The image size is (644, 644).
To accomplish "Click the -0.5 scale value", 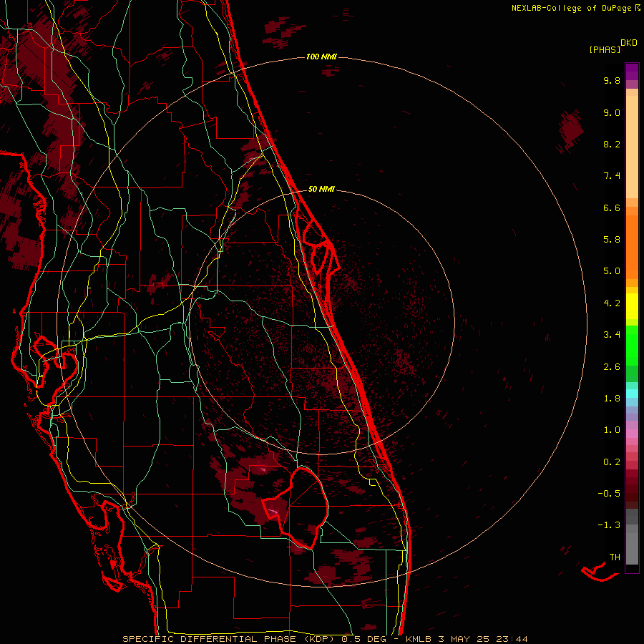I will click(609, 494).
